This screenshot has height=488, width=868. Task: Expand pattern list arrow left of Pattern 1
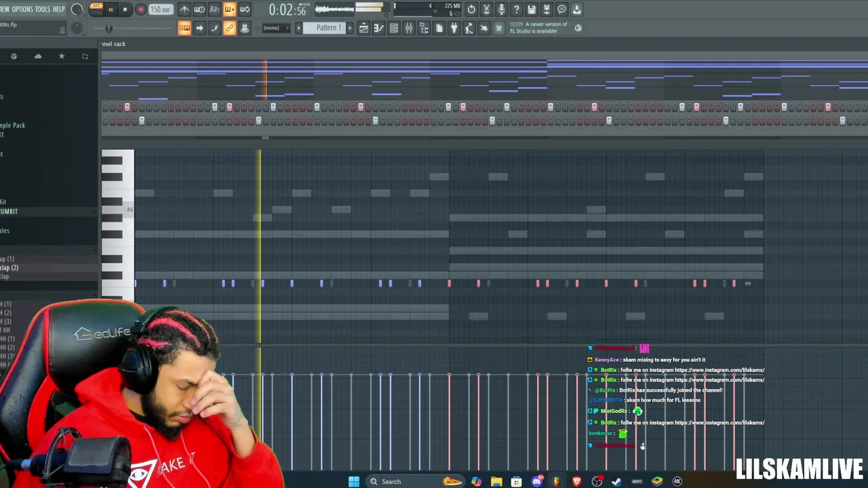pyautogui.click(x=298, y=28)
